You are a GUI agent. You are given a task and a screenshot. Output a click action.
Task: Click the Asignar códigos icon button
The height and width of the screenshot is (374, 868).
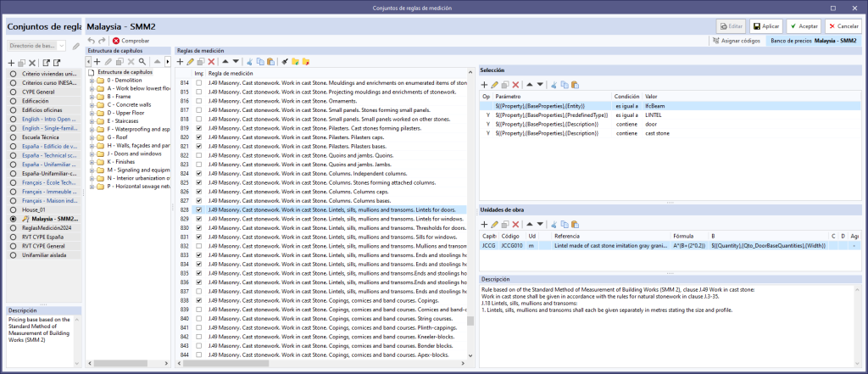point(717,41)
